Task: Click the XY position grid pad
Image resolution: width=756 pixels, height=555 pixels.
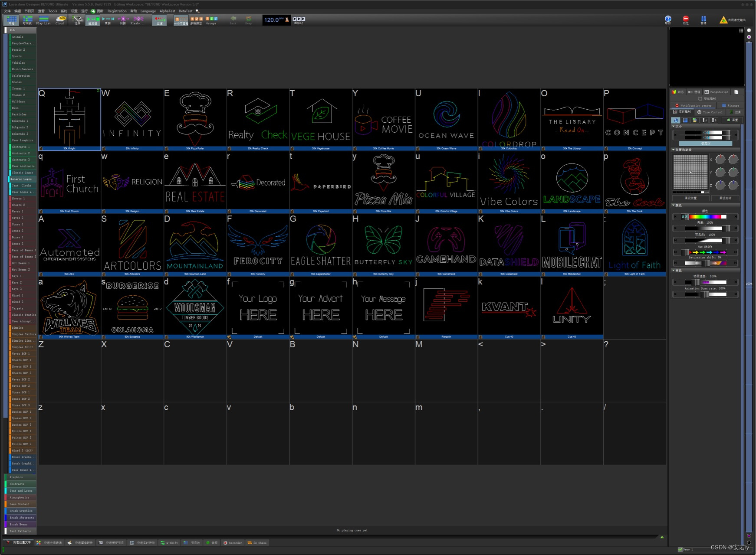Action: [690, 172]
